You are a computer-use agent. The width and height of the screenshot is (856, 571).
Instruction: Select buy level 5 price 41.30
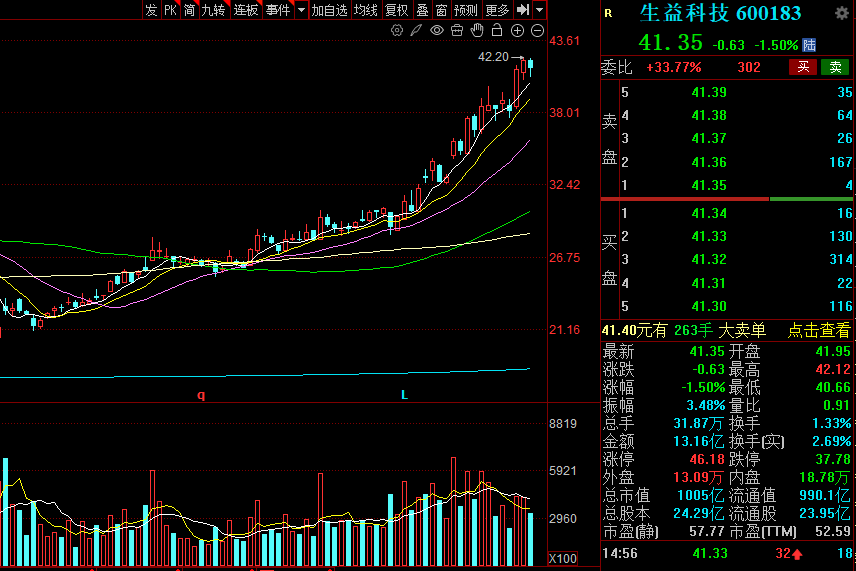point(709,306)
